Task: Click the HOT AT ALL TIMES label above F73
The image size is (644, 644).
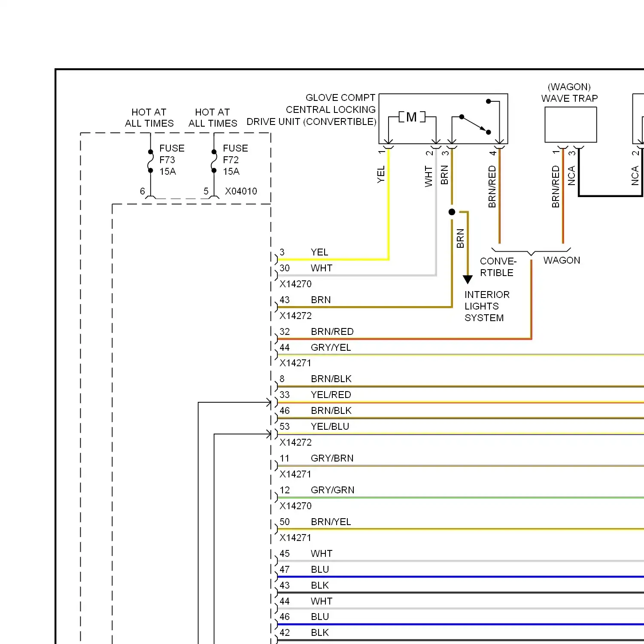Action: tap(149, 118)
